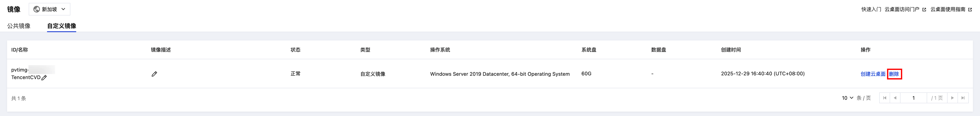
Task: Open the 快速入门 link
Action: click(871, 9)
